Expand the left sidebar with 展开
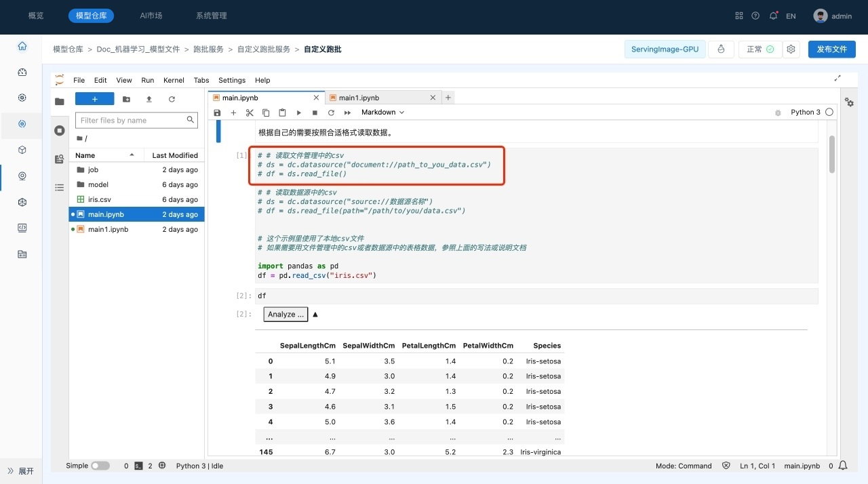This screenshot has width=868, height=484. click(20, 470)
